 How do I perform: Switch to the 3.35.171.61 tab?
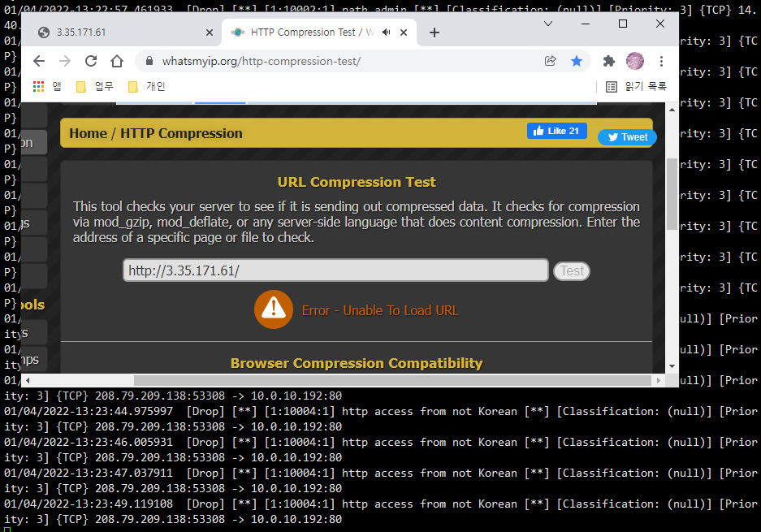coord(121,32)
